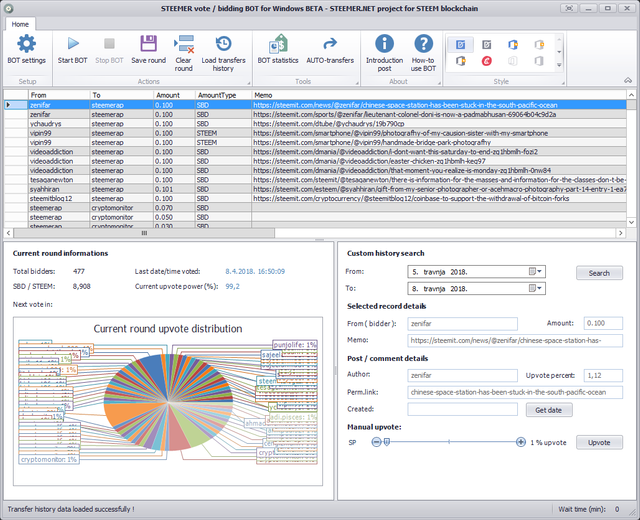Load transfers history from ribbon
This screenshot has width=640, height=520.
[223, 44]
